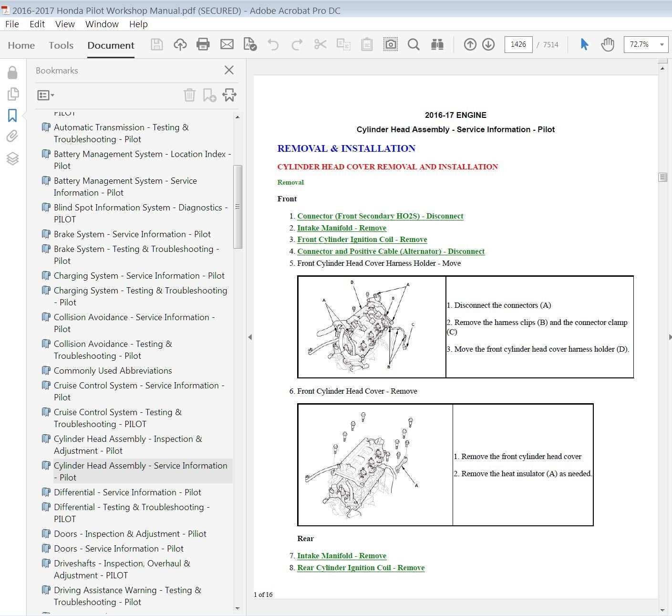
Task: Select the Document tab
Action: point(111,45)
